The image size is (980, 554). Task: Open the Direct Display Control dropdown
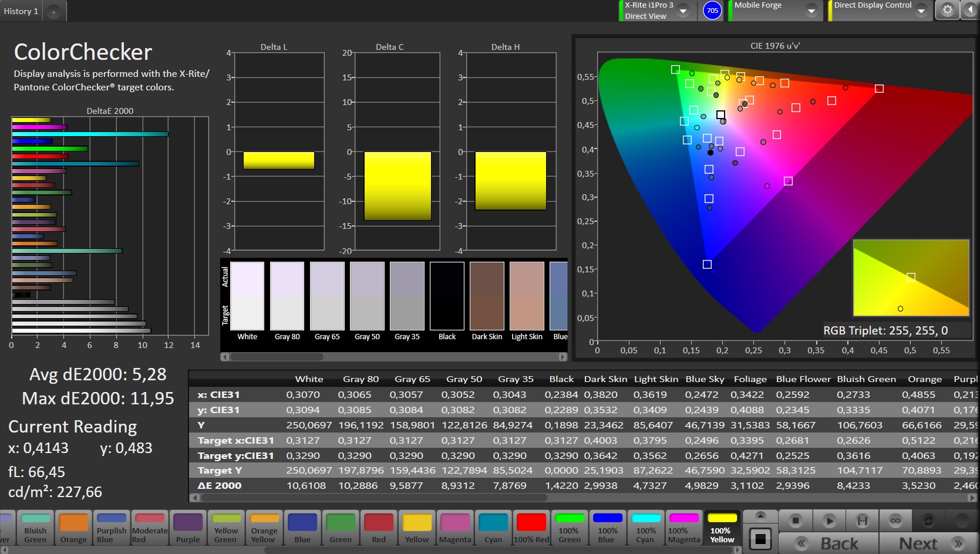[921, 11]
